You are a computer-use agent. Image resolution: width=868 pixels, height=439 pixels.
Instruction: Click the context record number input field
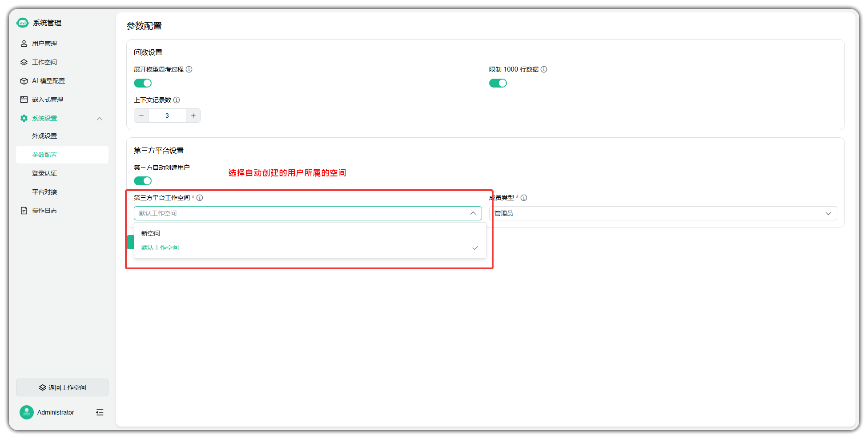(x=167, y=116)
